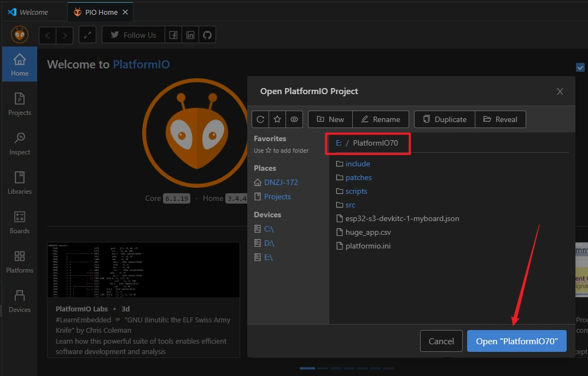
Task: Open the GitHub icon link
Action: (207, 35)
